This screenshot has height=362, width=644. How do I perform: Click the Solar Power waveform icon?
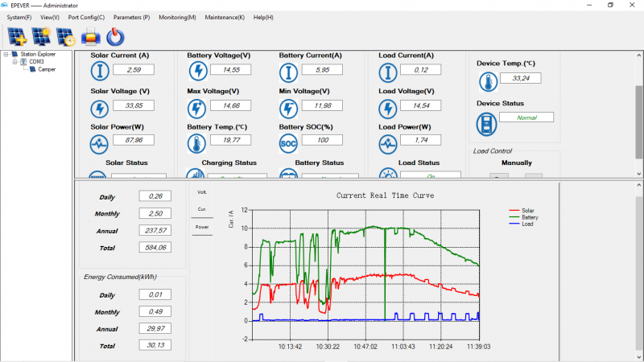pyautogui.click(x=99, y=143)
